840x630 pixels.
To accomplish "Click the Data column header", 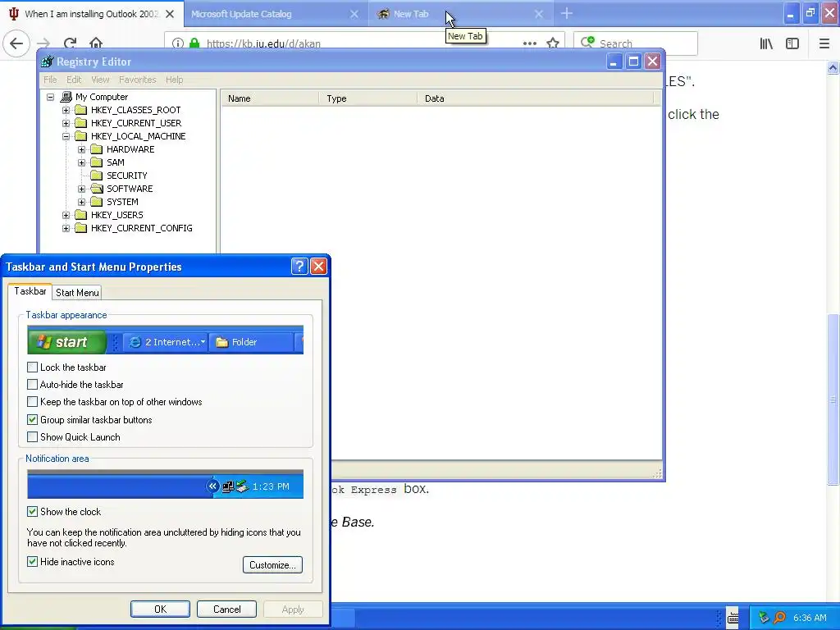I will click(x=536, y=98).
